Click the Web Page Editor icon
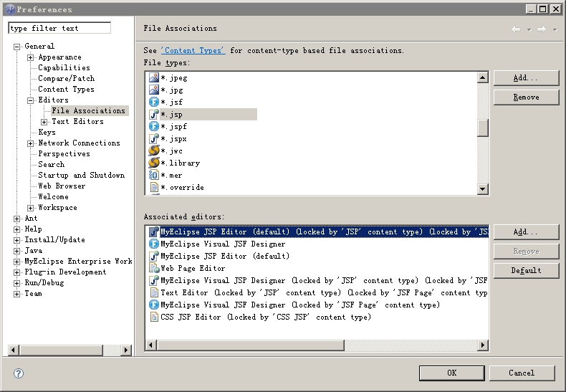This screenshot has width=566, height=392. click(154, 268)
